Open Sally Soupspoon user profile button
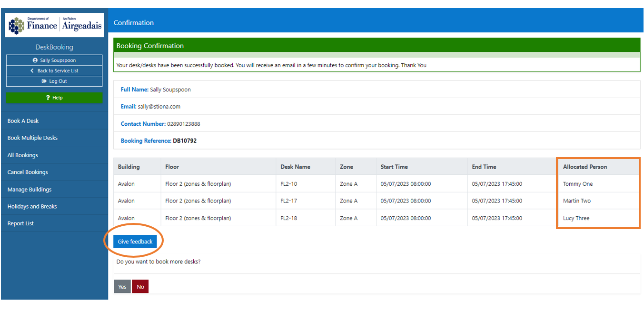Screen dimensions: 644x312 (54, 60)
